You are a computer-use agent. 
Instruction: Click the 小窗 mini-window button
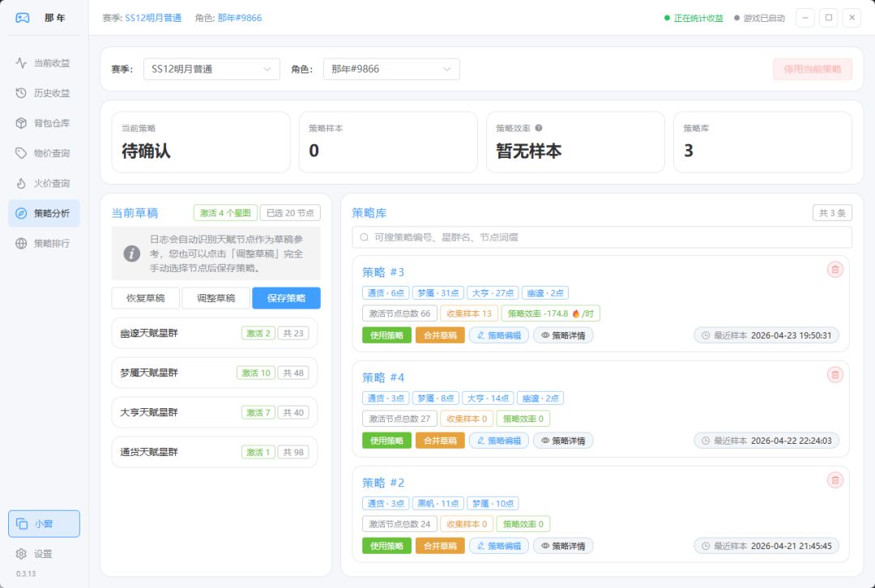click(x=44, y=524)
